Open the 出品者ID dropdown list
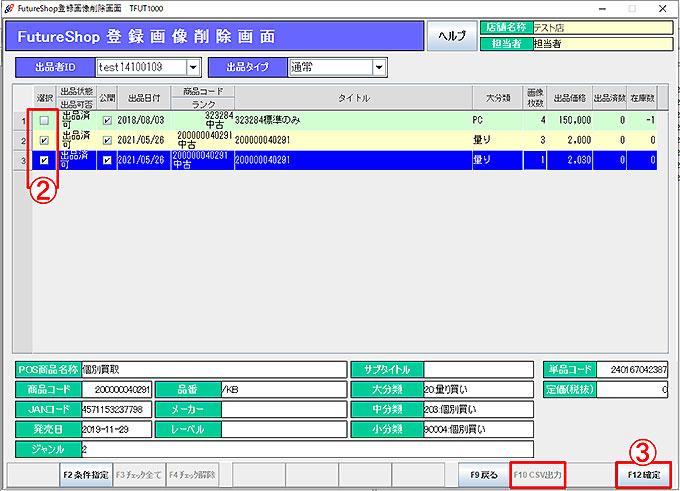 (192, 68)
